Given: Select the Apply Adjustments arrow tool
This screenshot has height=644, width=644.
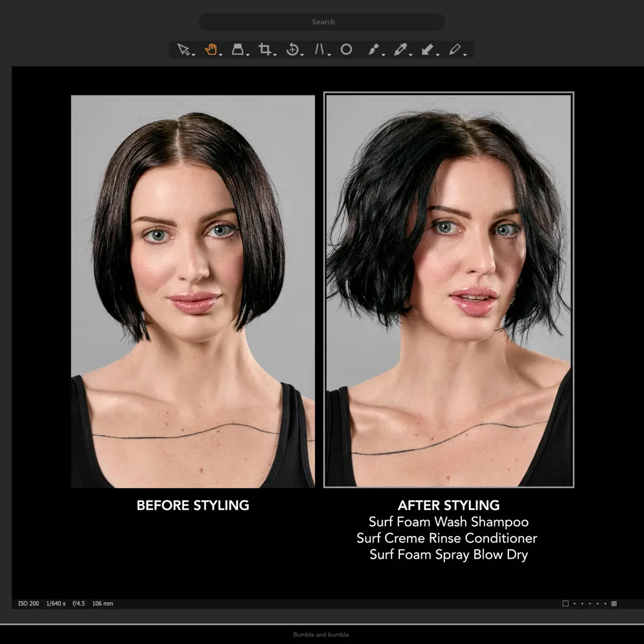Looking at the screenshot, I should click(x=427, y=49).
